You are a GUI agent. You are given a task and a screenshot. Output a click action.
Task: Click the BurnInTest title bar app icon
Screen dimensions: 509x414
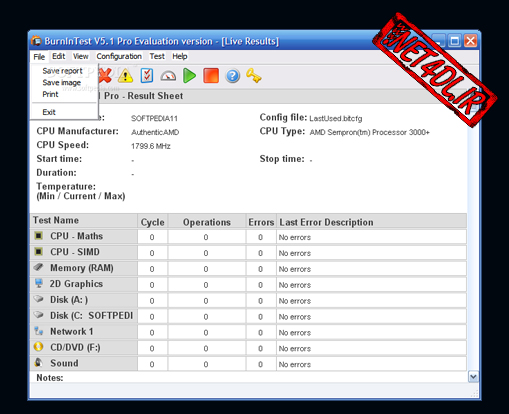point(36,41)
